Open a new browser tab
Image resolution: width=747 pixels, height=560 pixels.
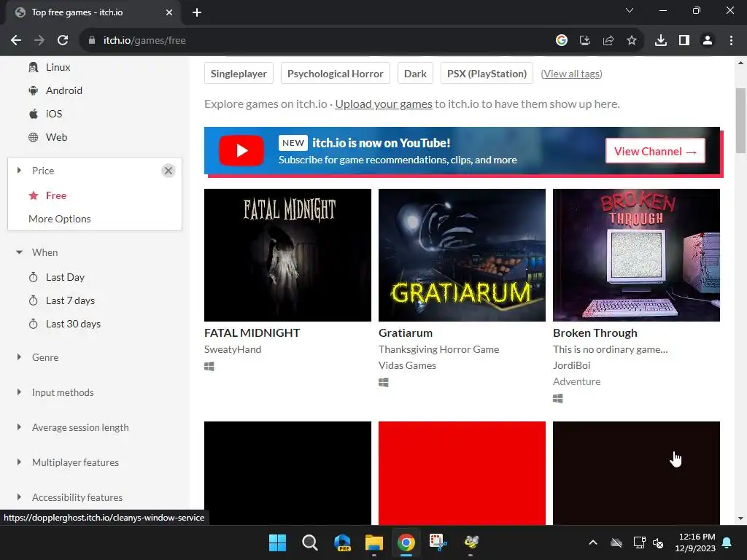tap(197, 12)
